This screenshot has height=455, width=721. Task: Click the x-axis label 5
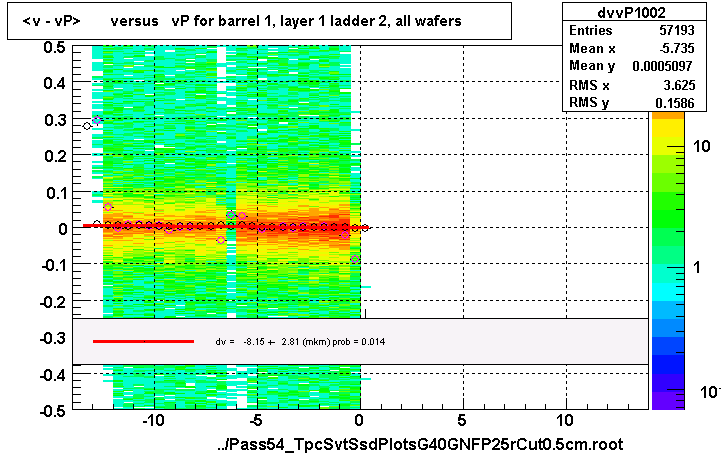point(462,421)
